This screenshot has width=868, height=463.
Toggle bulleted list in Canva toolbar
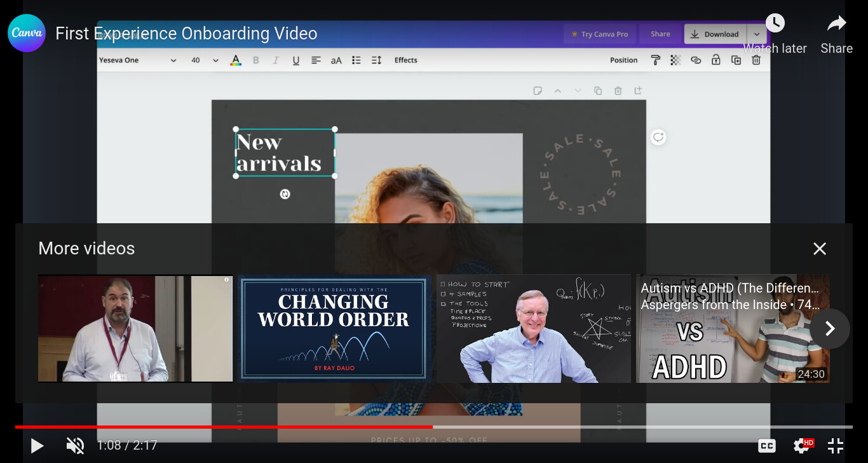pos(356,60)
